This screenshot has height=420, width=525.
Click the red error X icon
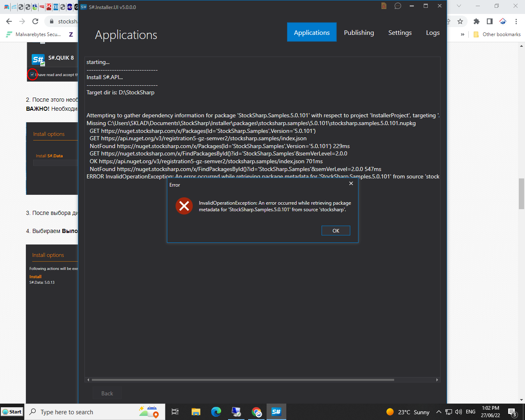click(184, 206)
